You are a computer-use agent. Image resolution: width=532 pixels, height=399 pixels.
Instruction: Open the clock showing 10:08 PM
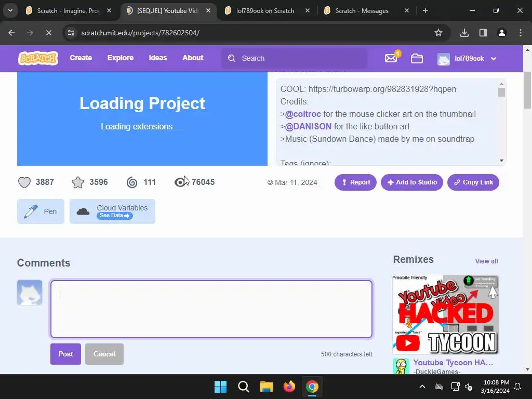(x=495, y=387)
